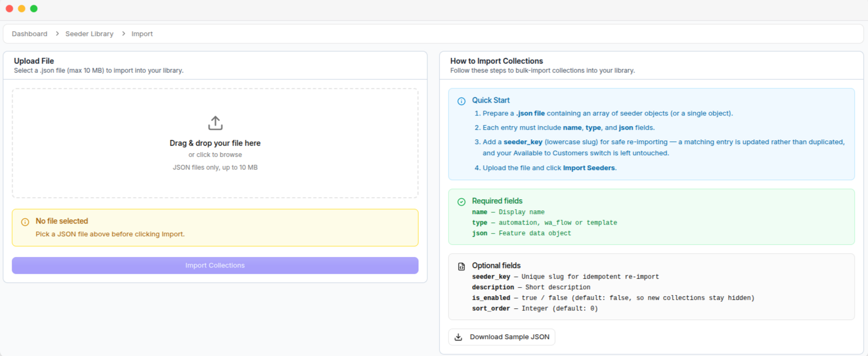This screenshot has height=356, width=868.
Task: Click 'is_enabled — true / false' line
Action: pyautogui.click(x=613, y=298)
